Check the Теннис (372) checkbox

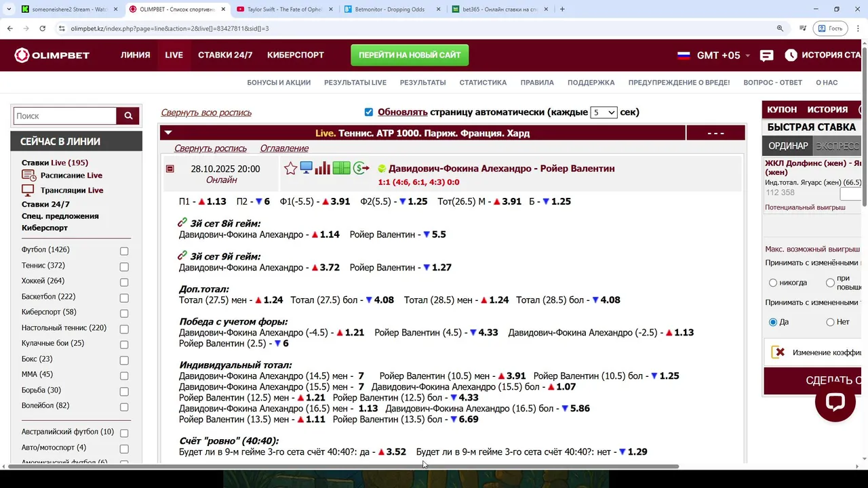(124, 266)
